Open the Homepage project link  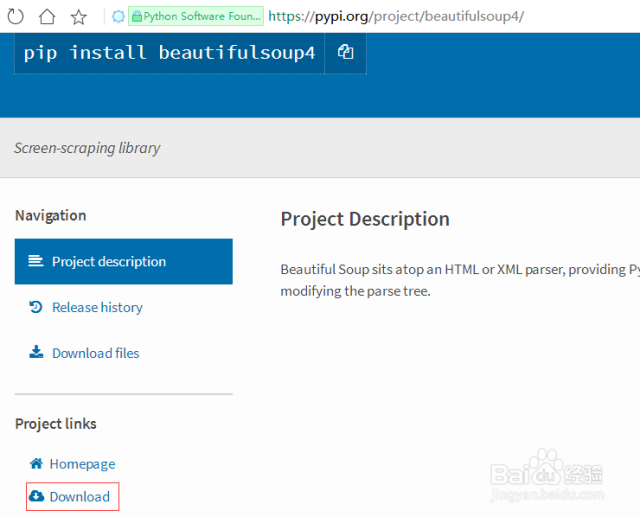click(82, 464)
